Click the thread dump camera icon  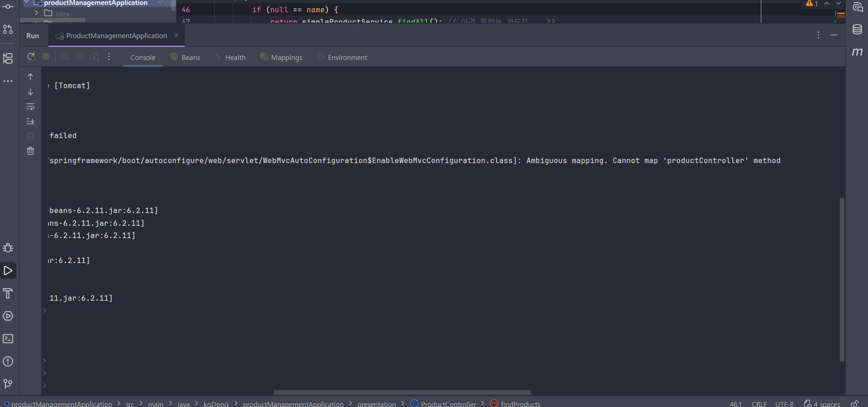click(64, 57)
